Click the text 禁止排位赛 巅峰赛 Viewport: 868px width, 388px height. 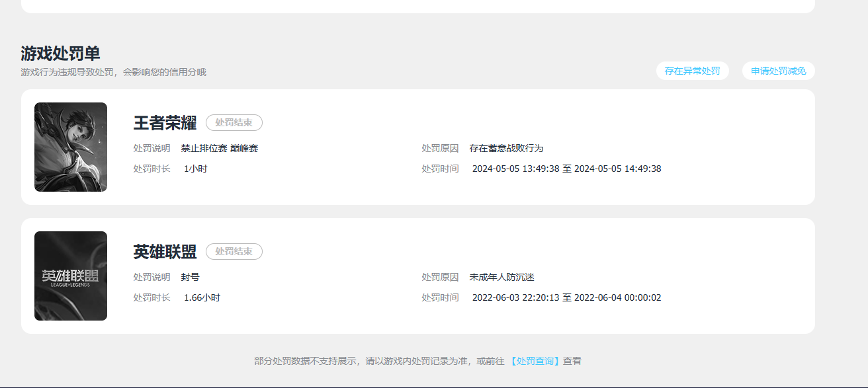(x=220, y=148)
